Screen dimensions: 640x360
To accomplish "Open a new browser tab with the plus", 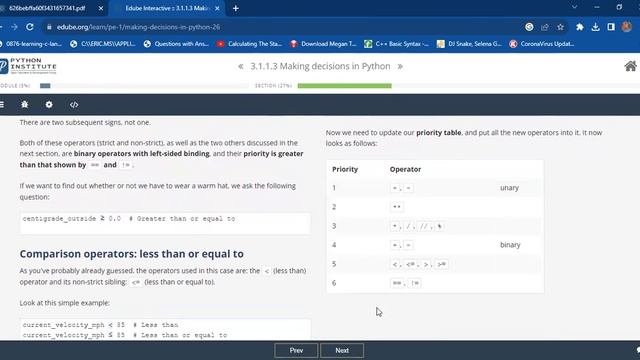I will 236,8.
